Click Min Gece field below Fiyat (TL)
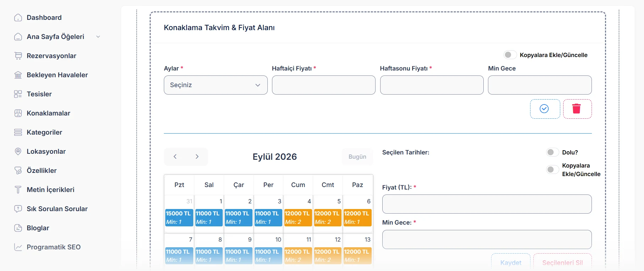Image resolution: width=644 pixels, height=271 pixels. 487,239
